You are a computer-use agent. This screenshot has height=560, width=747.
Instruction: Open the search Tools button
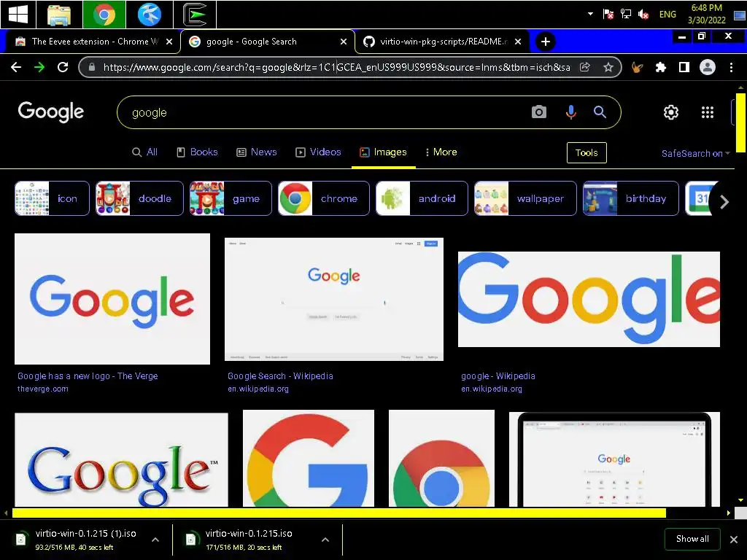[587, 152]
